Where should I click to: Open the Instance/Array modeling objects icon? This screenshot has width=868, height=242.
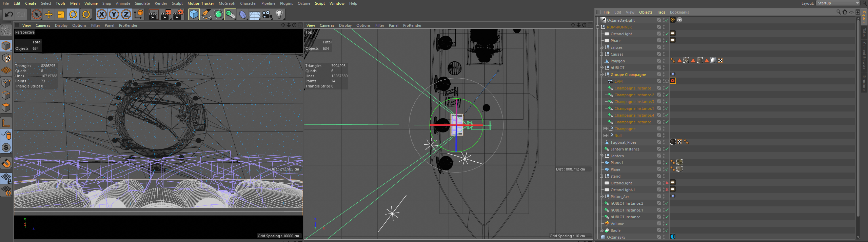pyautogui.click(x=230, y=14)
